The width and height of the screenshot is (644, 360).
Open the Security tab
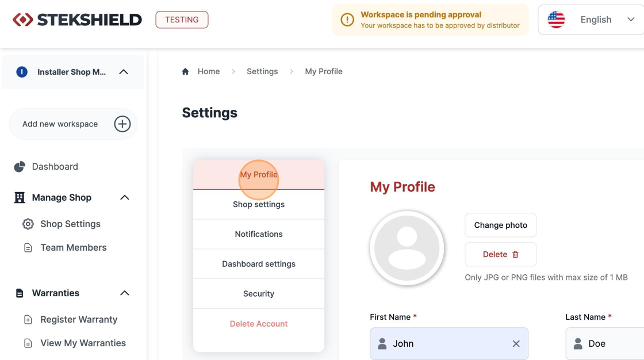click(x=259, y=294)
